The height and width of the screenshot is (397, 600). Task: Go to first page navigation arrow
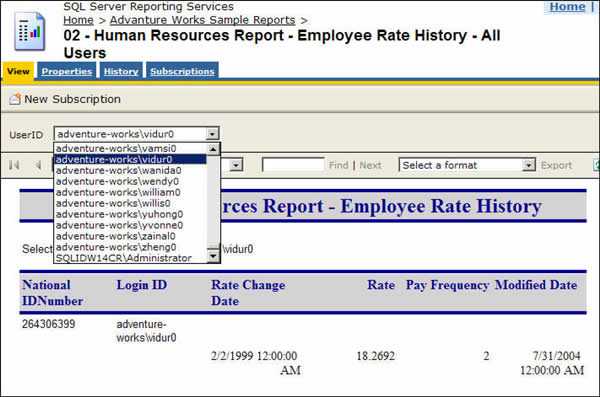(x=14, y=165)
